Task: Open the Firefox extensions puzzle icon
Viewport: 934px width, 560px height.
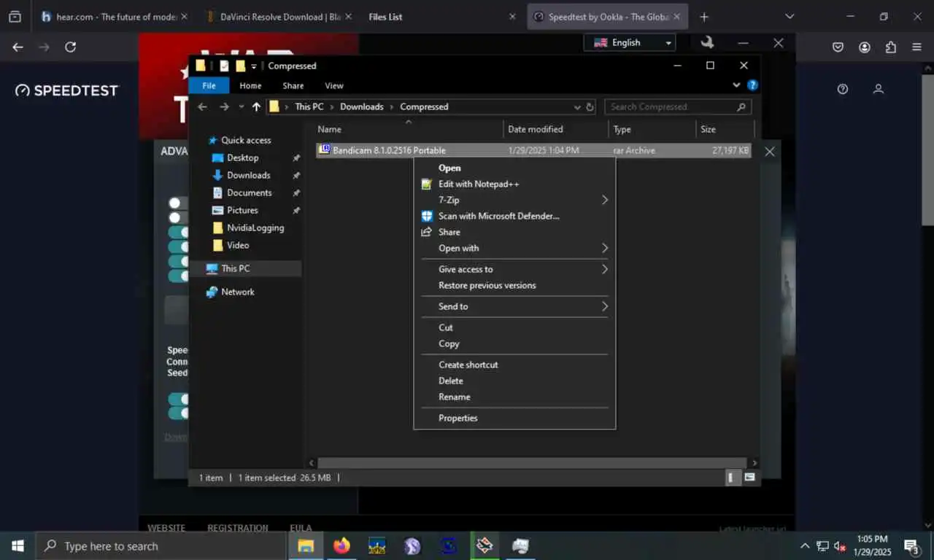Action: [891, 47]
